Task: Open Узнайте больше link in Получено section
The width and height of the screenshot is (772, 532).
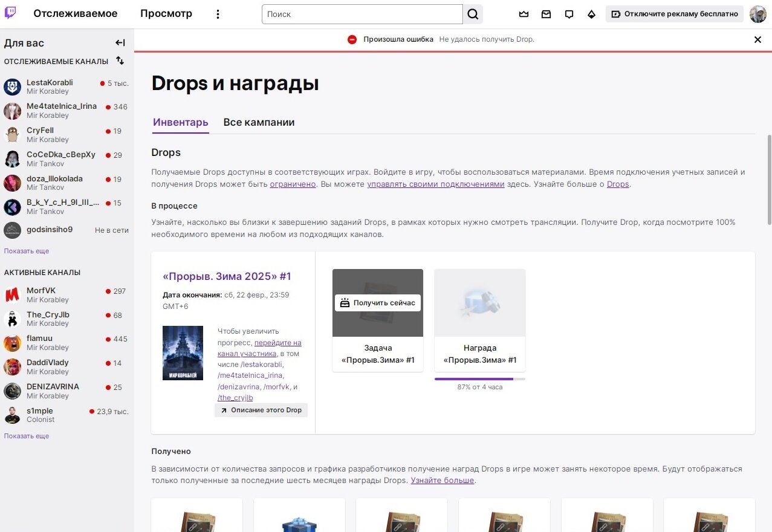Action: tap(443, 480)
